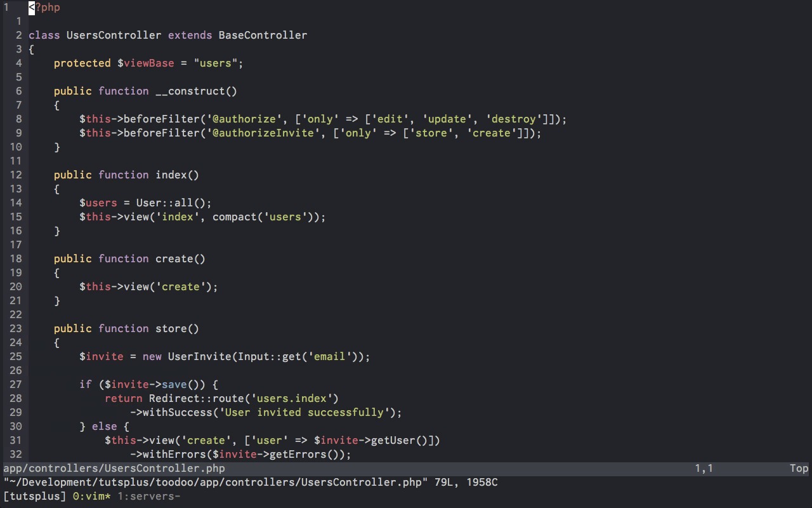Click the 'else' keyword on line 30
Image resolution: width=812 pixels, height=508 pixels.
pyautogui.click(x=105, y=427)
